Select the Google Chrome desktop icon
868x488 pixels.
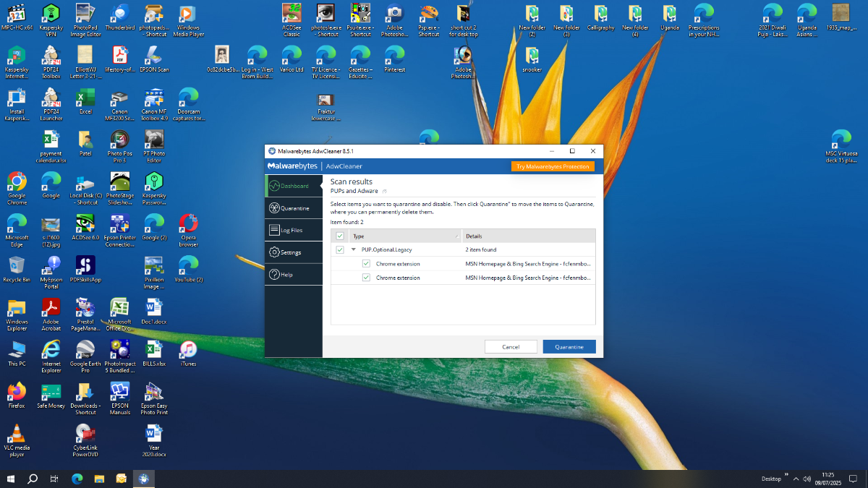click(17, 187)
